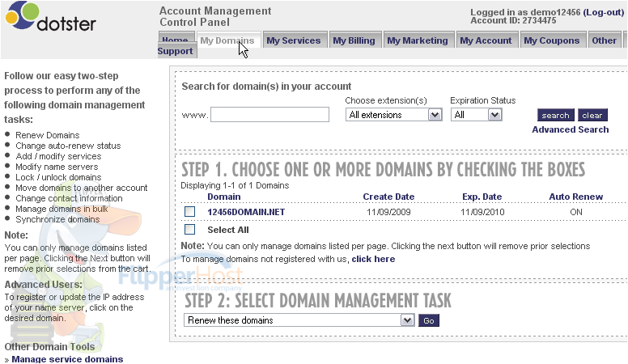Click 'Change auto-renew status' list item
Viewport: 628px width, 364px height.
click(x=68, y=146)
